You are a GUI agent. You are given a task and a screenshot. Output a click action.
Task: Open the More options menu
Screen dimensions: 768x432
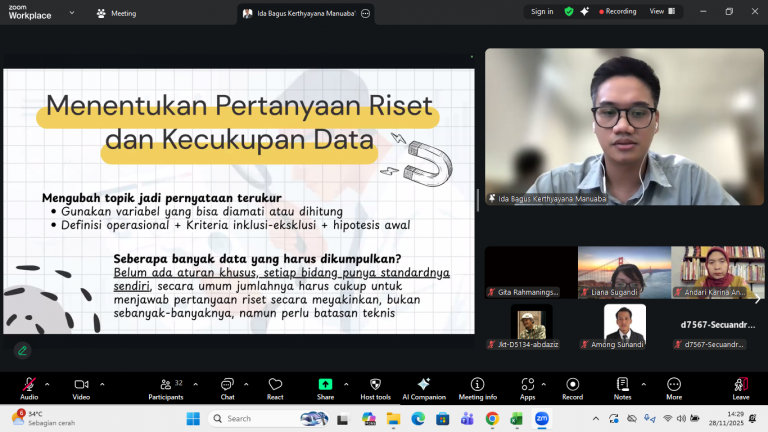click(x=674, y=385)
